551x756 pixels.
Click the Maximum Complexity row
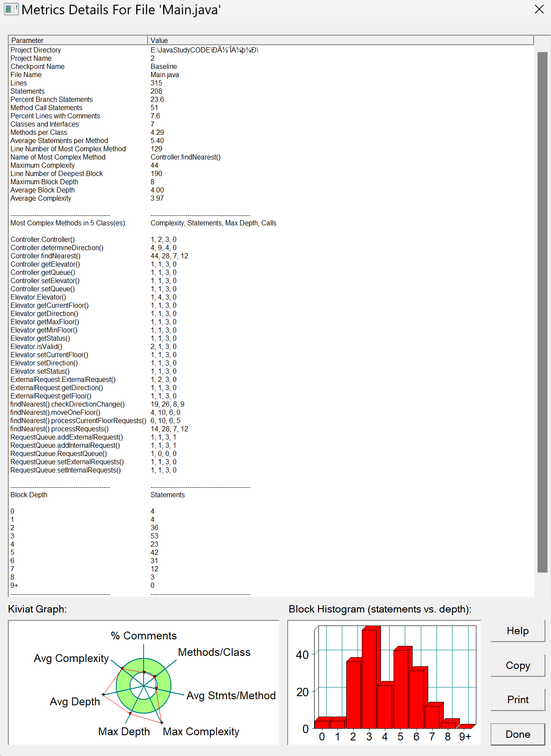(x=271, y=166)
